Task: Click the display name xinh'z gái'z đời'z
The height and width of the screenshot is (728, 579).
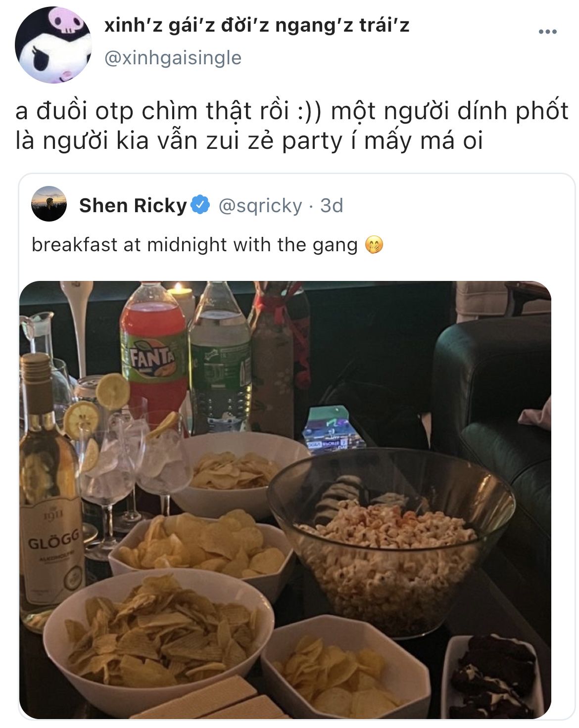Action: coord(257,25)
